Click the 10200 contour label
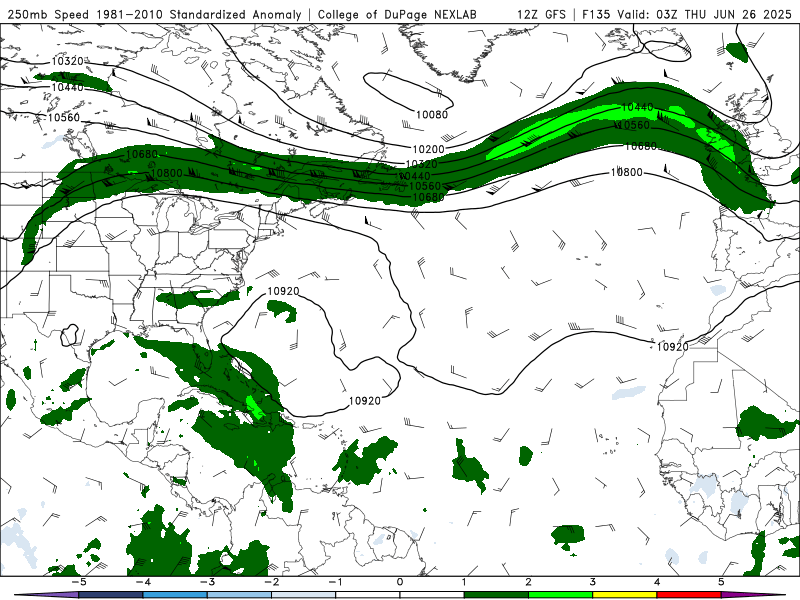Viewport: 800px width, 600px height. 429,149
